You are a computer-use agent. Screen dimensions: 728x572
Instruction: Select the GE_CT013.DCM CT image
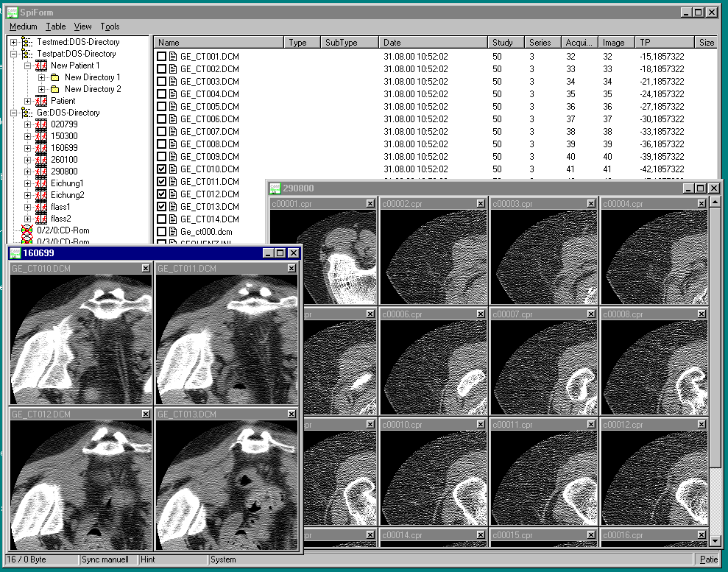pyautogui.click(x=227, y=485)
